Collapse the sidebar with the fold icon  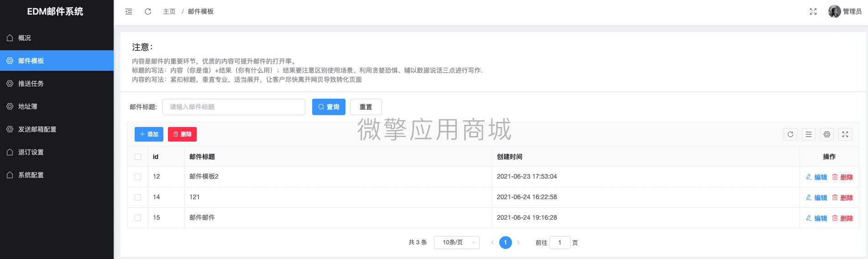pos(129,11)
